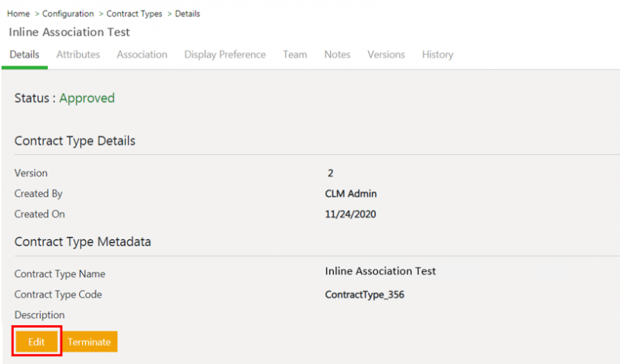Go to the Team tab
This screenshot has height=364, width=620.
(294, 55)
